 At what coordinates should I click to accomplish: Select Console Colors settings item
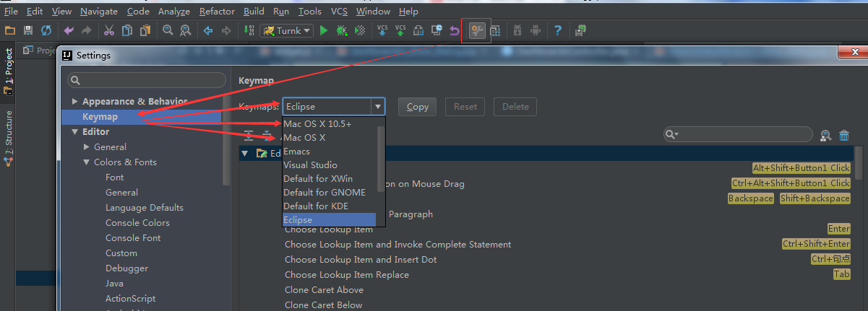(137, 223)
